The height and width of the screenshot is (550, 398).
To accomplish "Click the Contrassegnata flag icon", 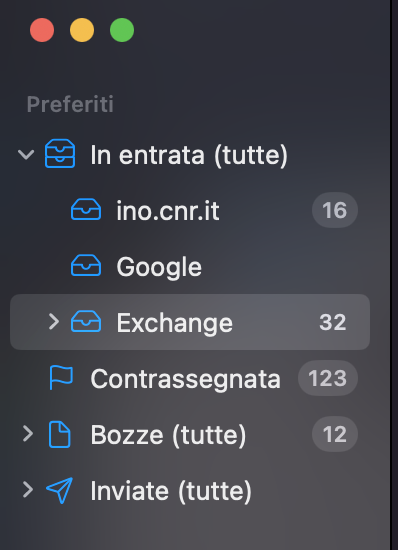I will pos(61,377).
